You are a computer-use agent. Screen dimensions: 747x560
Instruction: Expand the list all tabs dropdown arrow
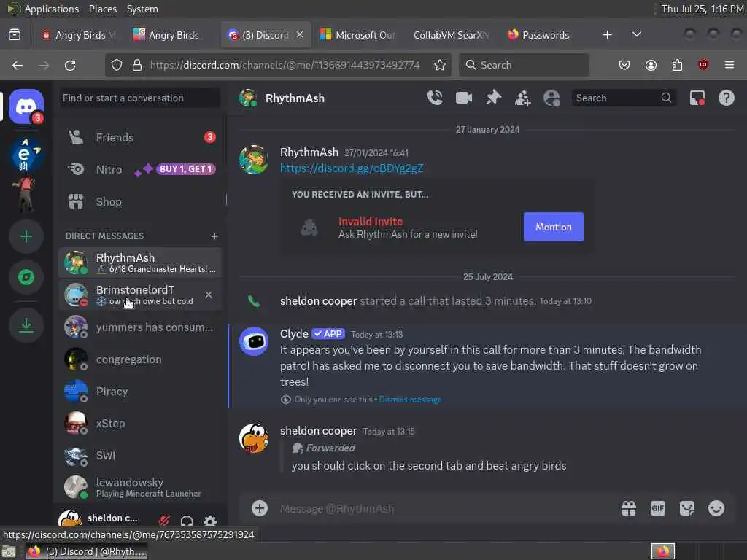(x=636, y=34)
